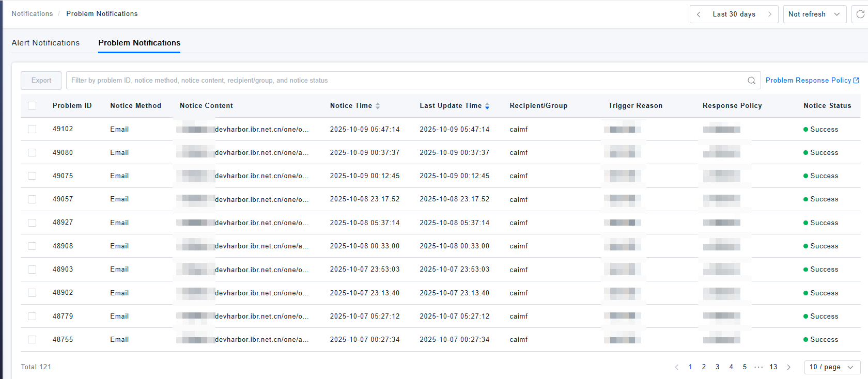Expand the 10 / page size dropdown
Viewport: 868px width, 379px height.
tap(832, 367)
